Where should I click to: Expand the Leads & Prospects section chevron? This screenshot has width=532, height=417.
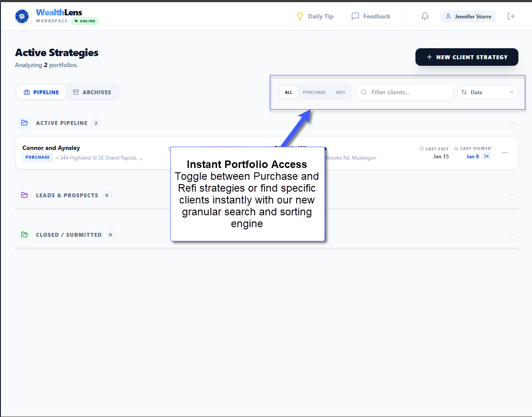point(512,195)
